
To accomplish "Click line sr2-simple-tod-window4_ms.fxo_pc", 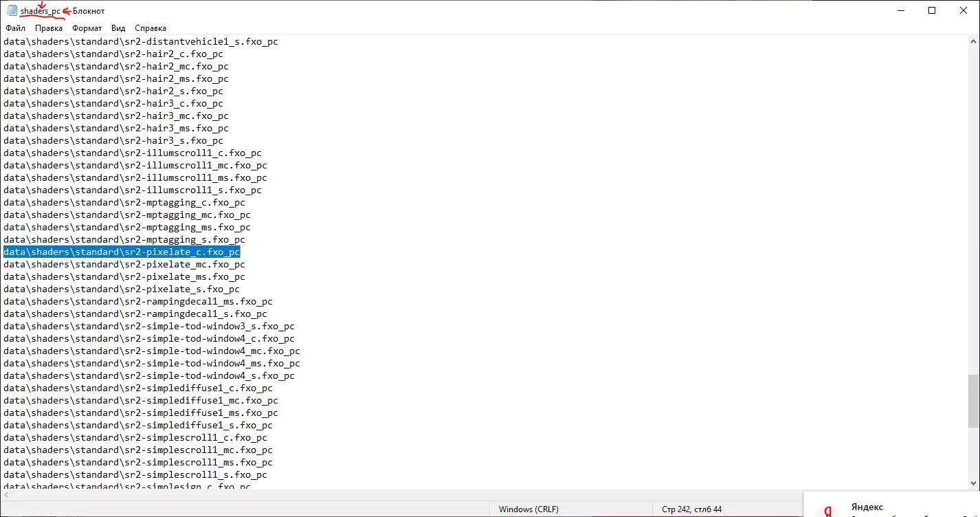I will pyautogui.click(x=152, y=364).
